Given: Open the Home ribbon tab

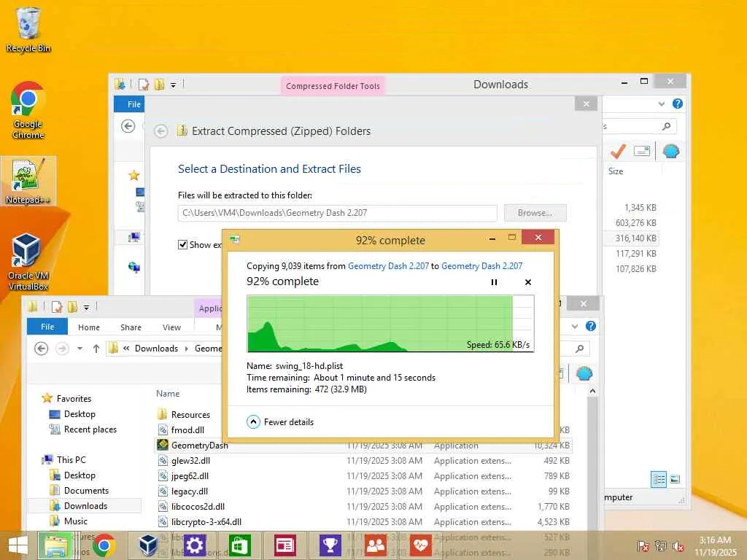Looking at the screenshot, I should pyautogui.click(x=88, y=327).
